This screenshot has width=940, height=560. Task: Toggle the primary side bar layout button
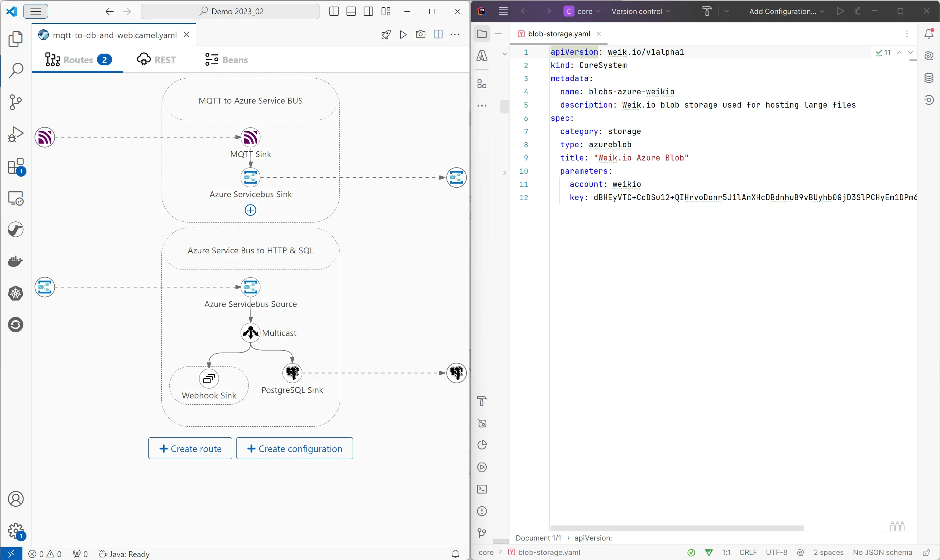(334, 11)
